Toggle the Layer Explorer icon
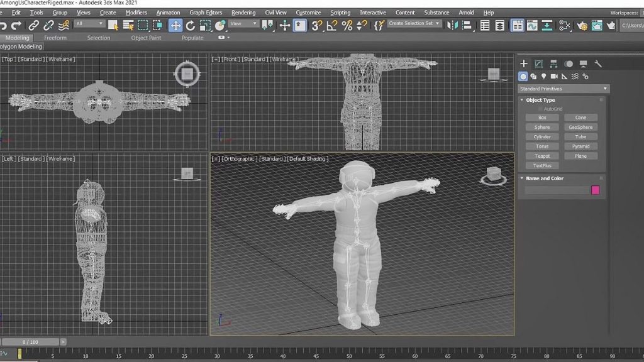The image size is (644, 362). coord(500,26)
